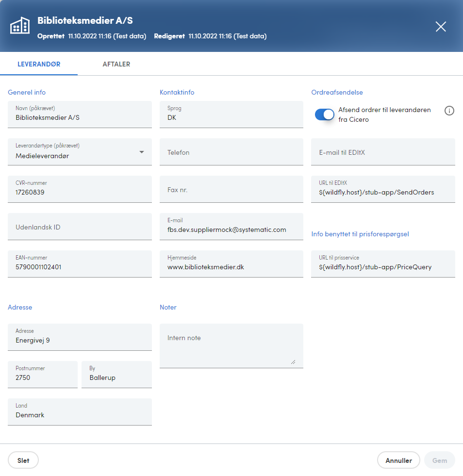Click Info benyttet til prisforespørgsel heading
The height and width of the screenshot is (476, 463).
[360, 234]
